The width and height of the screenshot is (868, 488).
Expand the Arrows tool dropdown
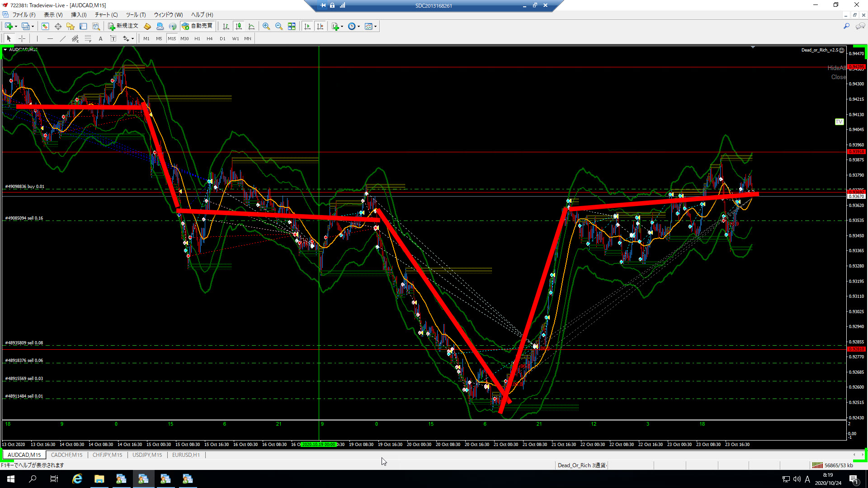pos(132,38)
